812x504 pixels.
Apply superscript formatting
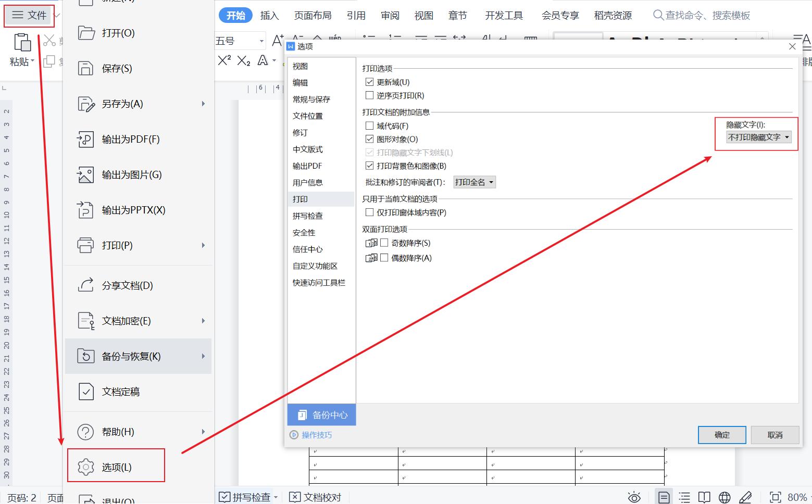tap(223, 60)
